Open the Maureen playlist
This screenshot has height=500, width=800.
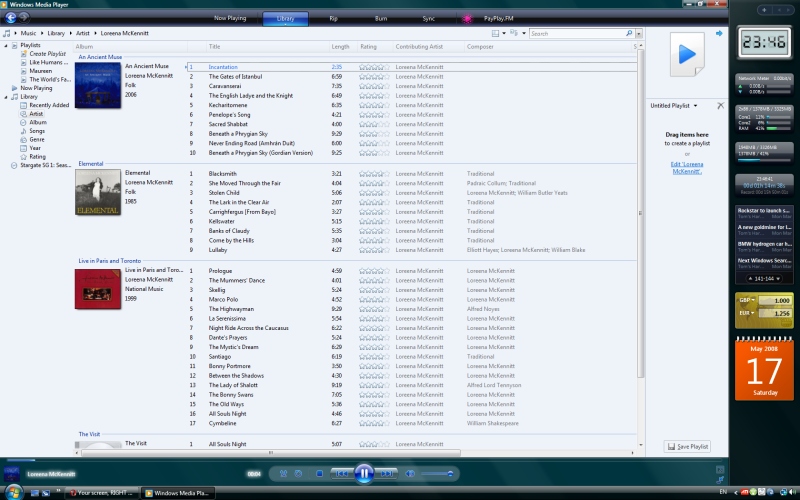(x=40, y=71)
